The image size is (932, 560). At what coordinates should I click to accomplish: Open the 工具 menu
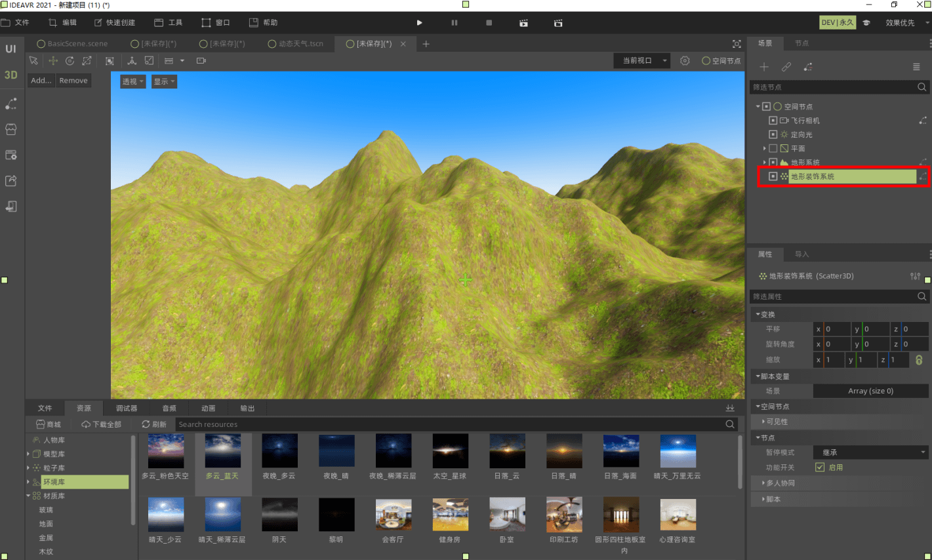169,22
